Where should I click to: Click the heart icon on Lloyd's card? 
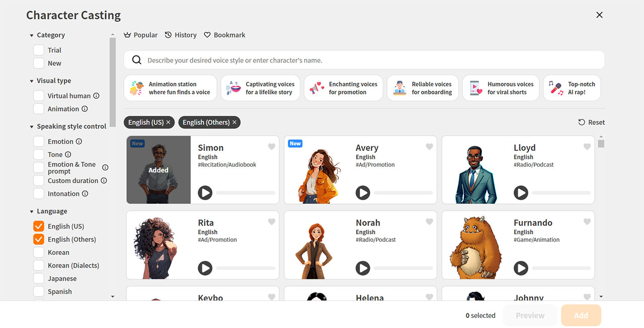tap(587, 147)
